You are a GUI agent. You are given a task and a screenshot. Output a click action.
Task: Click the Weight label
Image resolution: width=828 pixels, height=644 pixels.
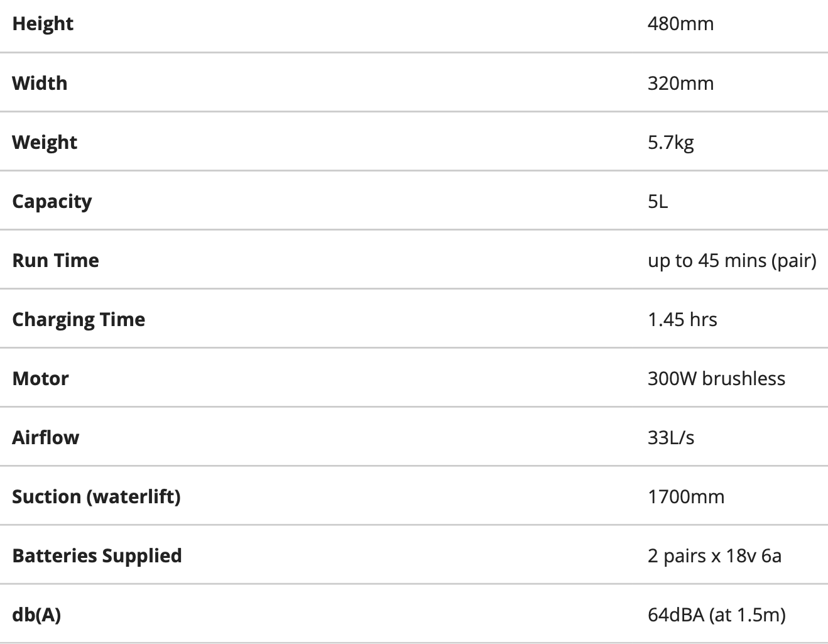(x=45, y=142)
